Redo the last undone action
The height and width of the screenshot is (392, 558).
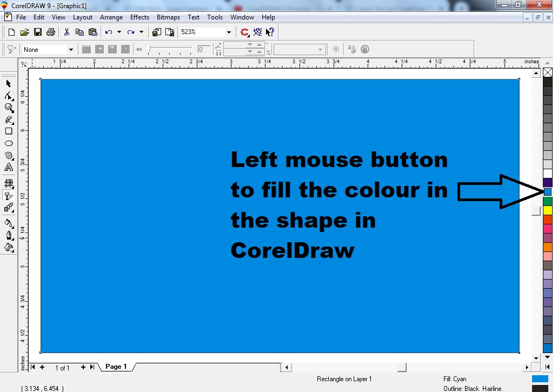pos(131,32)
